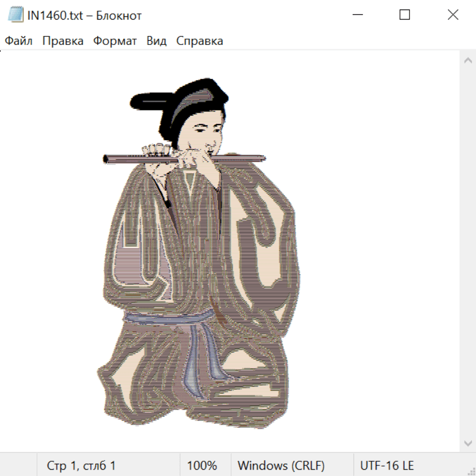Maximize the Блокнот window
The width and height of the screenshot is (476, 476).
pos(405,15)
